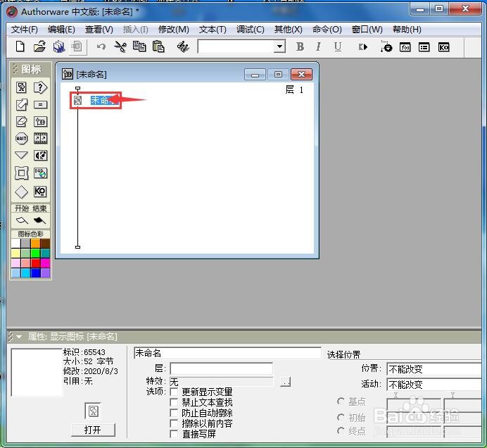The height and width of the screenshot is (448, 487).
Task: Select the 初始 radio button
Action: tap(341, 417)
